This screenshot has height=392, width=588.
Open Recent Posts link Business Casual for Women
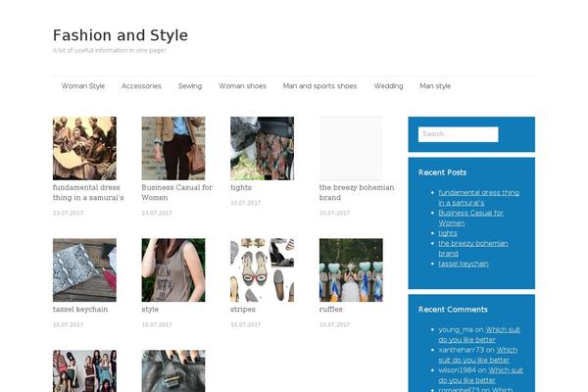471,218
